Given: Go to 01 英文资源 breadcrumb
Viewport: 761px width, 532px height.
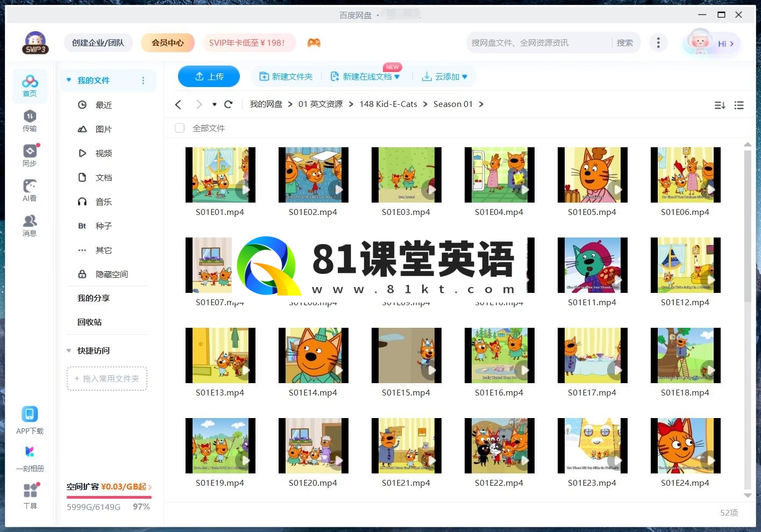Looking at the screenshot, I should [x=321, y=104].
